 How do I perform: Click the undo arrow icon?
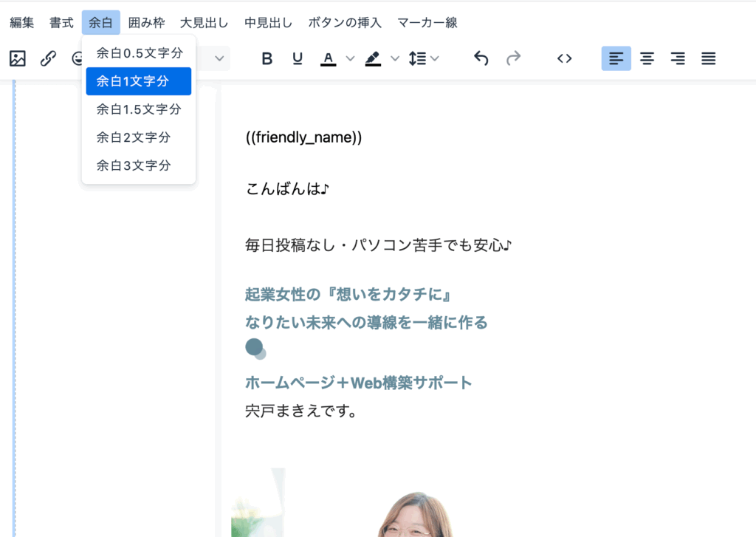(481, 58)
